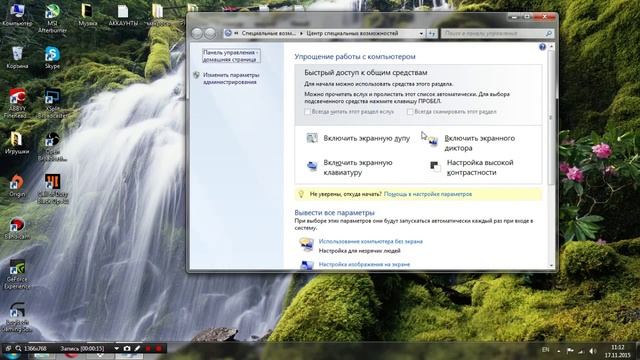Take a screenshot with recorder camera icon
Image resolution: width=640 pixels, height=360 pixels.
pos(127,348)
